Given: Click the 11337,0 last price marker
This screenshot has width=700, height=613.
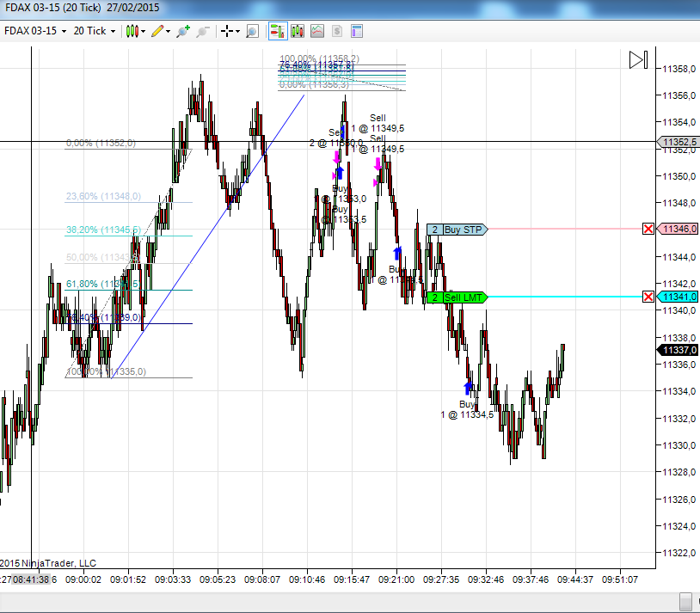Looking at the screenshot, I should 678,350.
